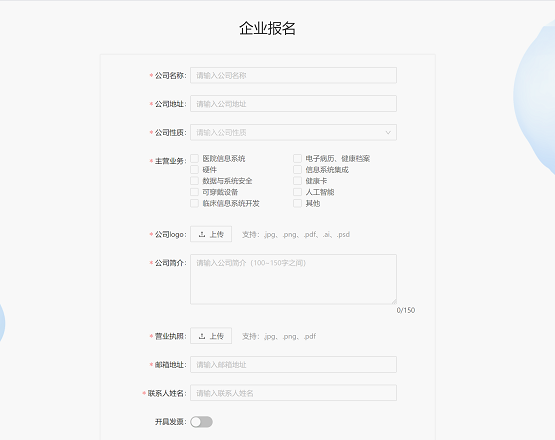This screenshot has height=440, width=555.
Task: Click the 公司名称 input field
Action: coord(293,75)
